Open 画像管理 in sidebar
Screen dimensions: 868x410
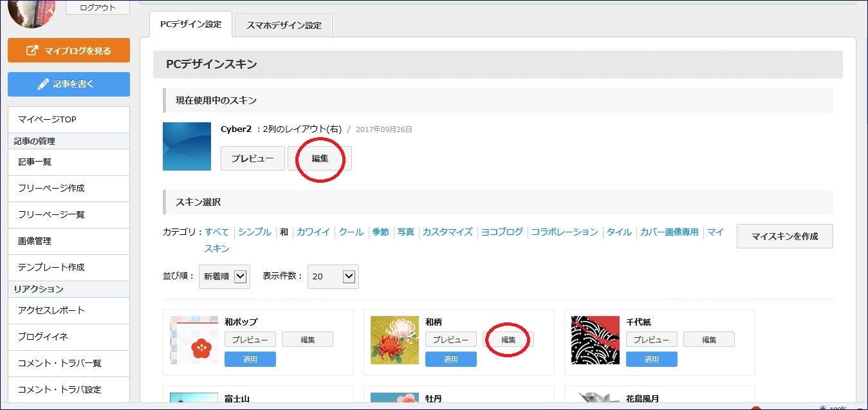coord(69,241)
